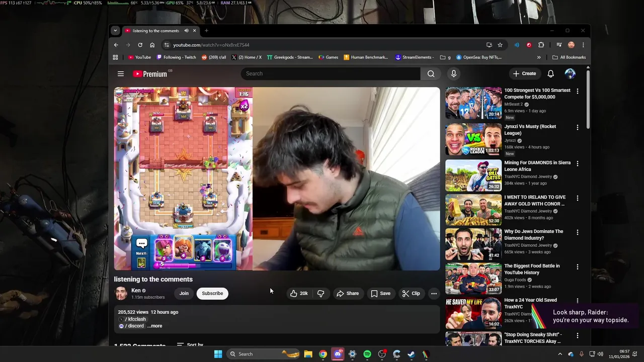Join Ken's channel membership
The image size is (644, 362).
[184, 294]
